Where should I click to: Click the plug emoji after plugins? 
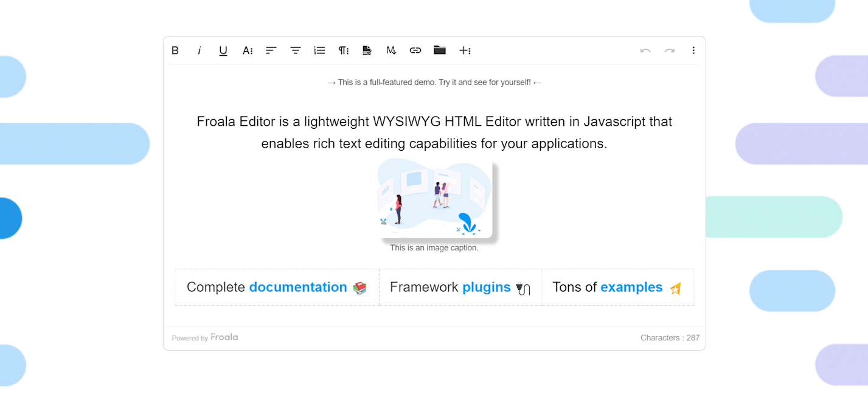[x=523, y=289]
